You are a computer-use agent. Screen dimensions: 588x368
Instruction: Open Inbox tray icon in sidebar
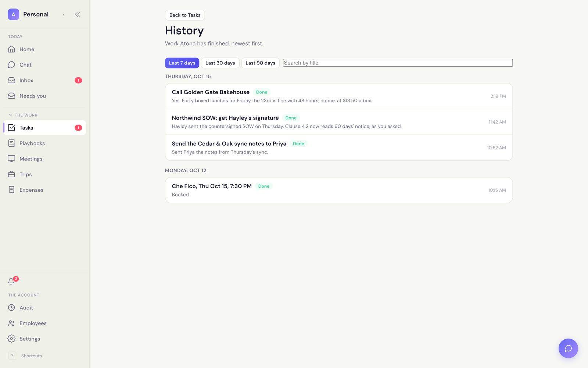click(11, 80)
